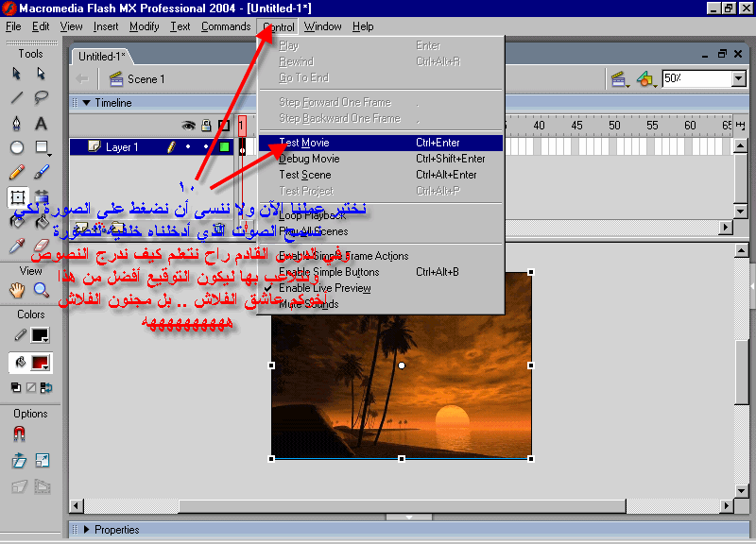Click the Rotate and Skew option
Screen dimensions: 756x544
tap(19, 461)
